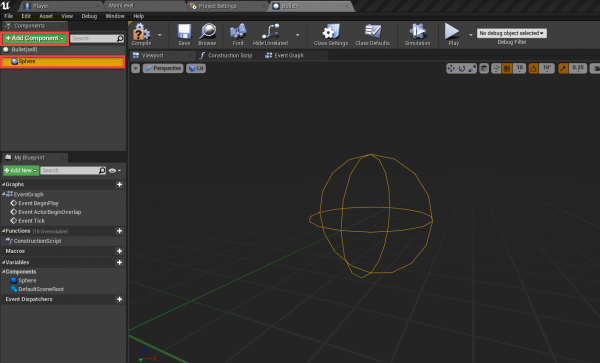
Task: Collapse the Functions section
Action: (3, 231)
